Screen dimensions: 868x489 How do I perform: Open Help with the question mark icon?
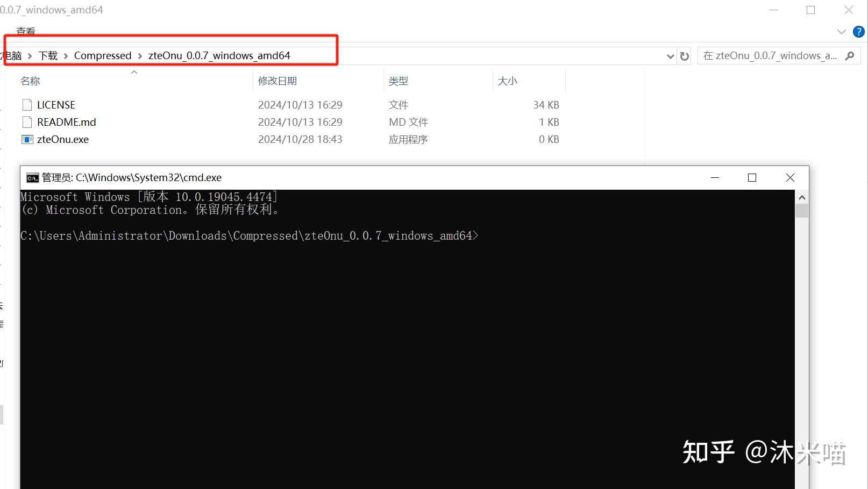(858, 31)
